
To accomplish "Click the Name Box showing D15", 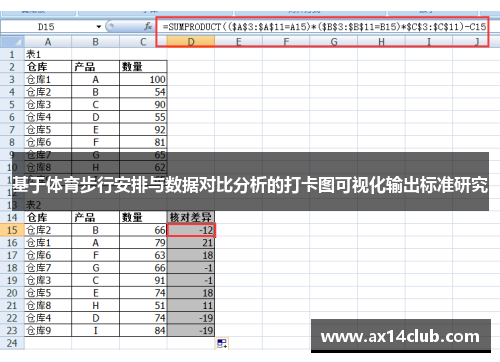I will [x=48, y=27].
